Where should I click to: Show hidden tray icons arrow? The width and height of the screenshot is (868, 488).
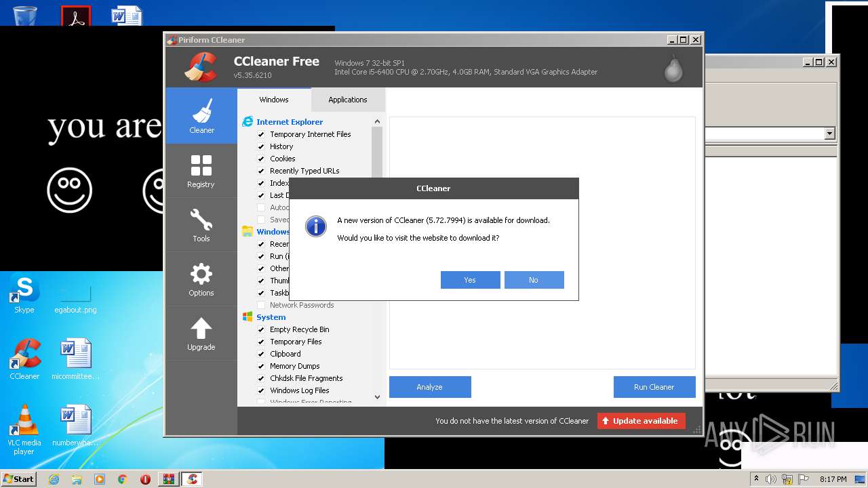756,479
